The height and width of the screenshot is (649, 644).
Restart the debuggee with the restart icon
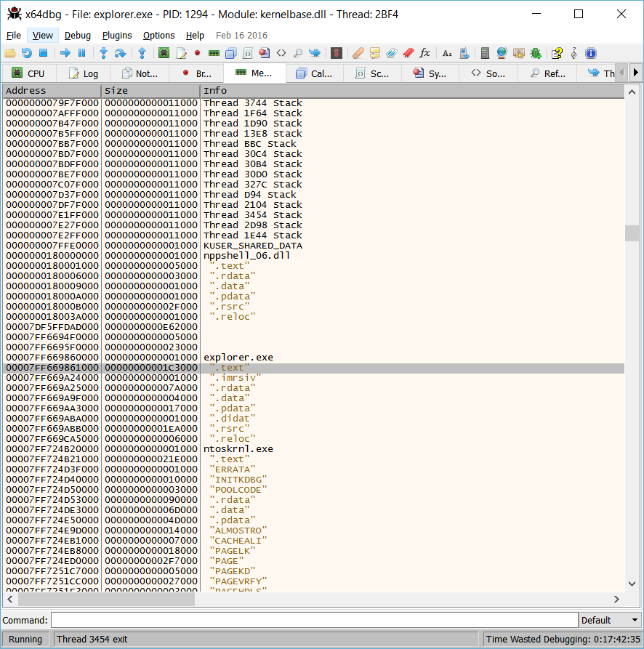pos(27,53)
